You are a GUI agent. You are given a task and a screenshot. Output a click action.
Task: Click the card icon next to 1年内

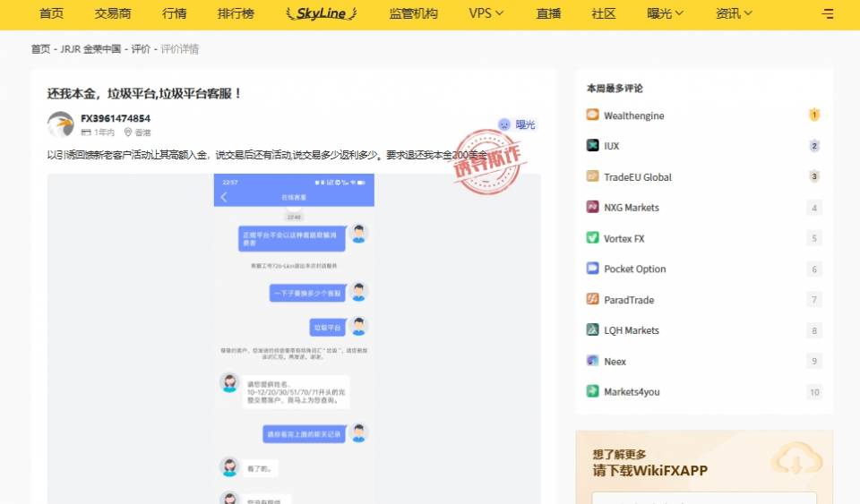tap(86, 132)
